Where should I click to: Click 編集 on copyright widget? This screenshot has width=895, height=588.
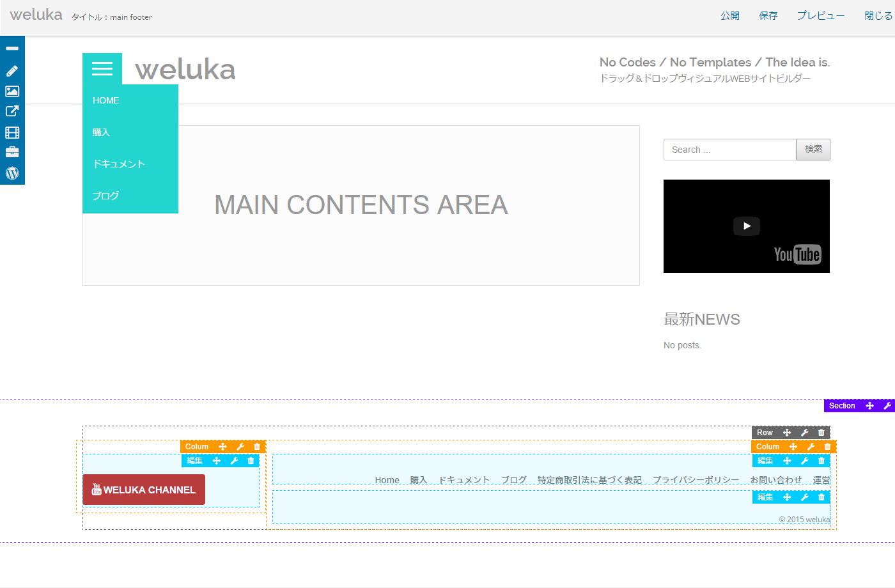tap(765, 497)
